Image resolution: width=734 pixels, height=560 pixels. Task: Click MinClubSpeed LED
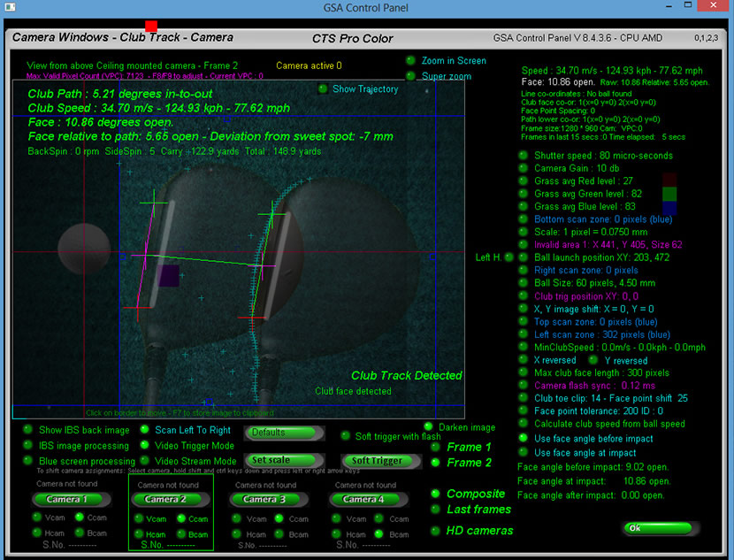(x=524, y=347)
